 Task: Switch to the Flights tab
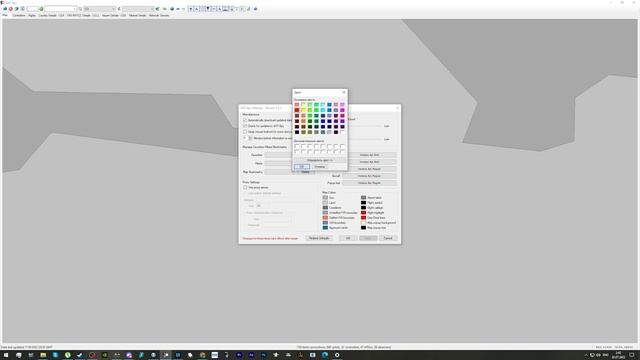(32, 15)
